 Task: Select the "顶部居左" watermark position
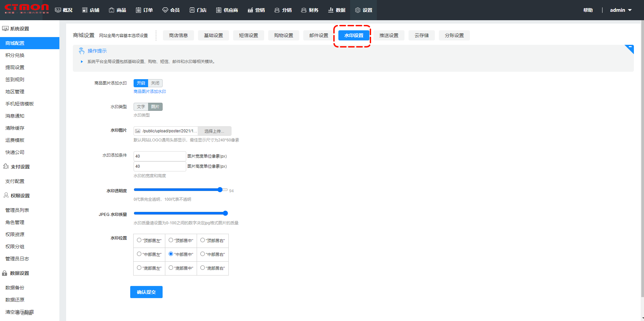[139, 240]
